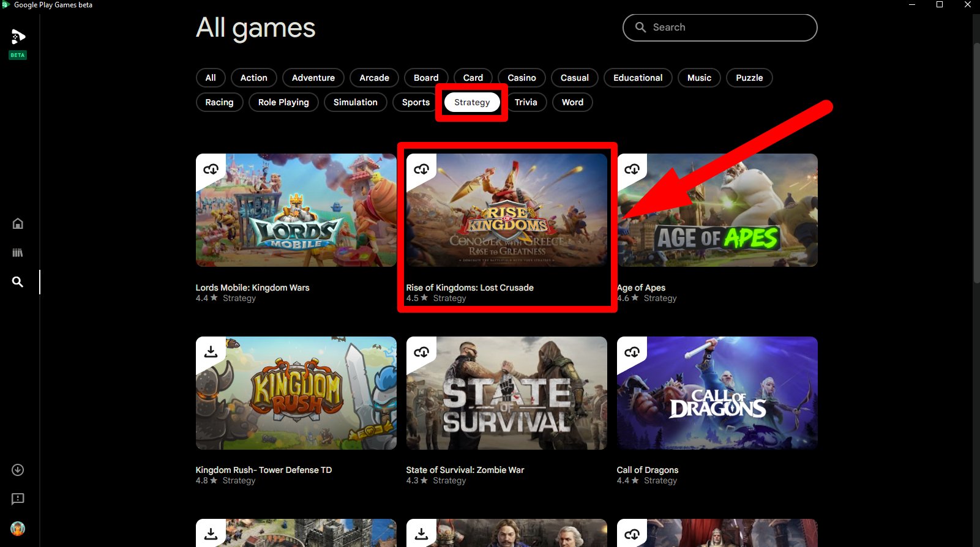The height and width of the screenshot is (547, 980).
Task: Click cloud install icon on State of Survival
Action: coord(421,352)
